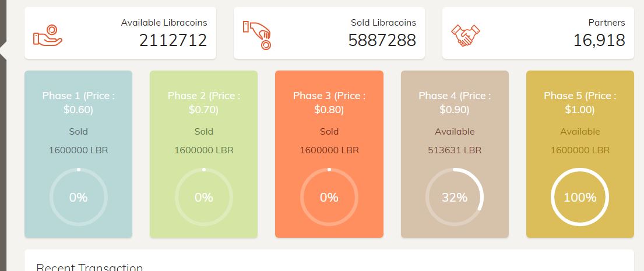The height and width of the screenshot is (271, 644).
Task: Click the hand holding coin icon
Action: pyautogui.click(x=48, y=36)
